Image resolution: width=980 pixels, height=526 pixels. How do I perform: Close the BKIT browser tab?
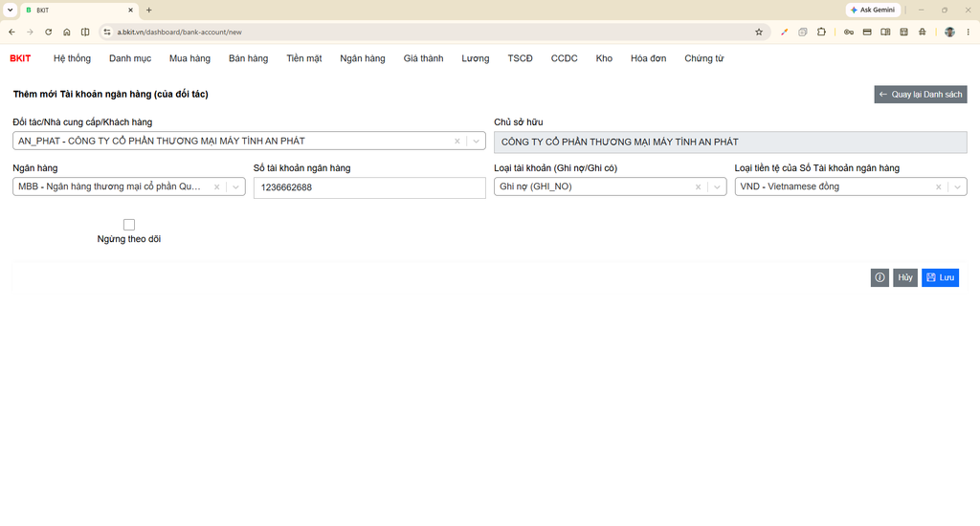pyautogui.click(x=130, y=10)
